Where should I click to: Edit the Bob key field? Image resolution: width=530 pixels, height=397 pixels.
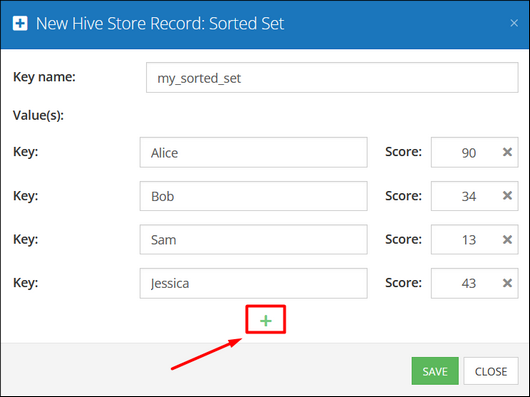(x=254, y=196)
